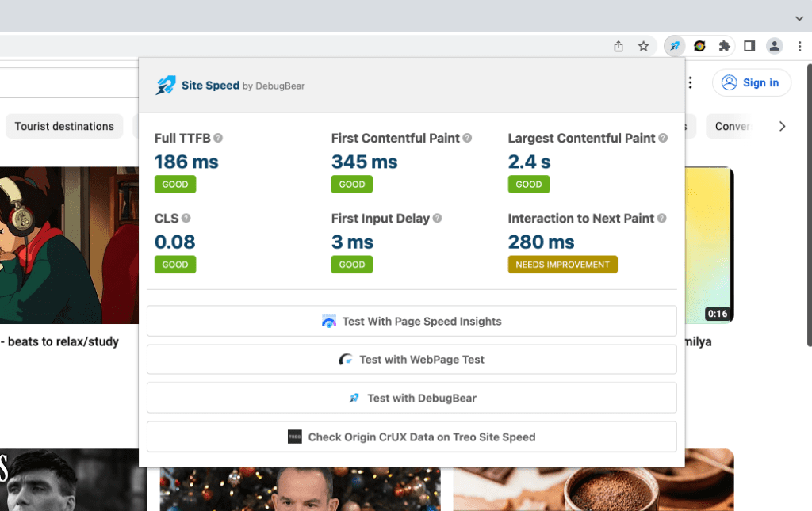Bookmark the page using the star icon
The height and width of the screenshot is (511, 812).
pos(644,46)
